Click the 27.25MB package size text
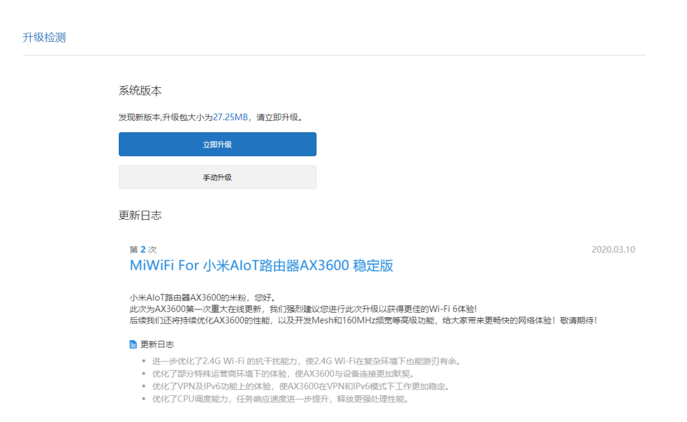The width and height of the screenshot is (687, 422). point(231,117)
